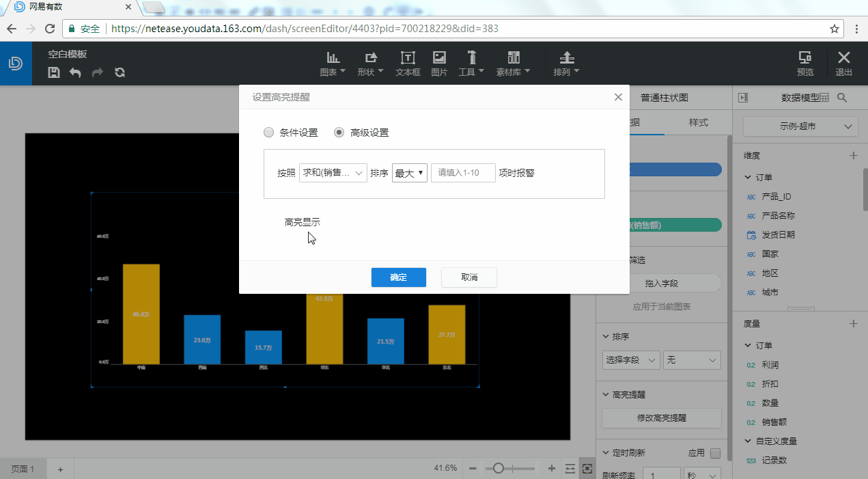This screenshot has width=868, height=479.
Task: Add a new dimension with plus icon
Action: (x=853, y=156)
